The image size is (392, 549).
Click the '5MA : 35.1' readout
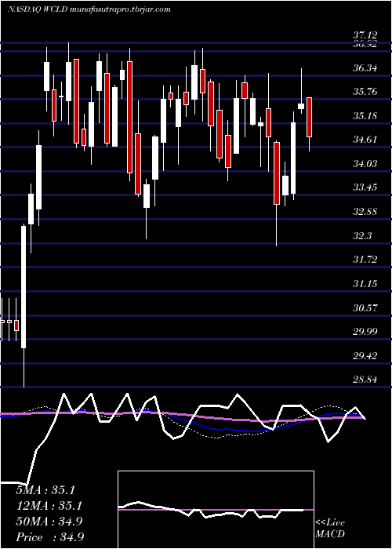45,490
